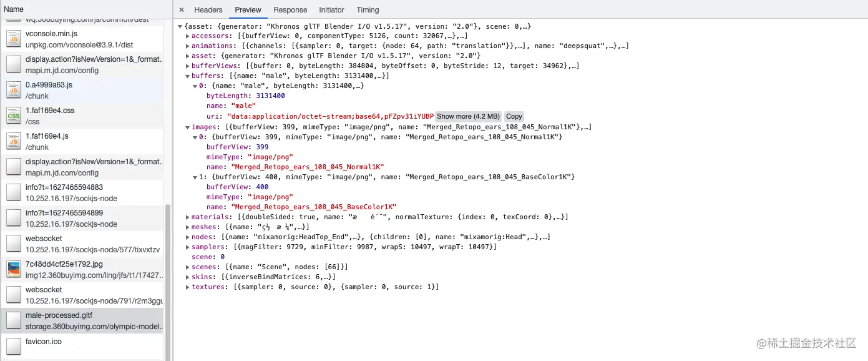Viewport: 868px width, 361px height.
Task: Collapse the root JSON object
Action: tap(180, 26)
